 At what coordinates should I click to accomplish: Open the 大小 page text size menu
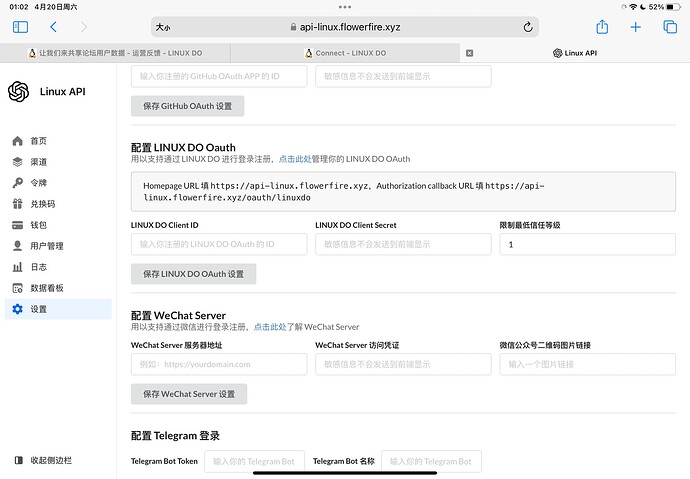(162, 27)
